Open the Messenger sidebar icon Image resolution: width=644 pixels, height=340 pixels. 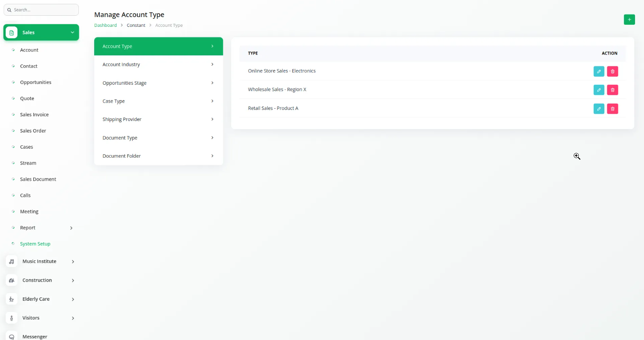click(12, 336)
